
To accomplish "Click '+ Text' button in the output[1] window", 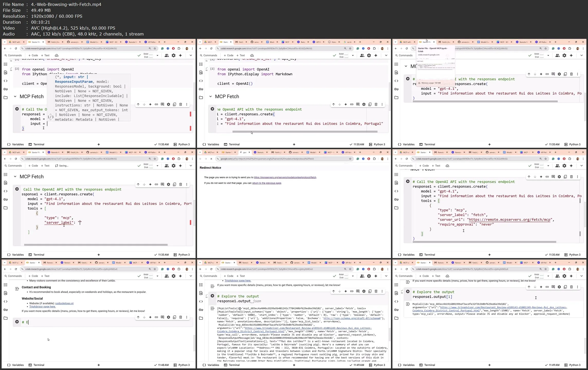I will point(436,276).
